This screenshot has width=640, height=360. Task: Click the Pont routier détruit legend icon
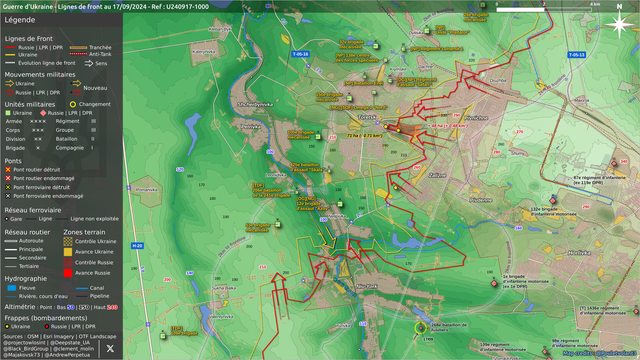click(7, 169)
